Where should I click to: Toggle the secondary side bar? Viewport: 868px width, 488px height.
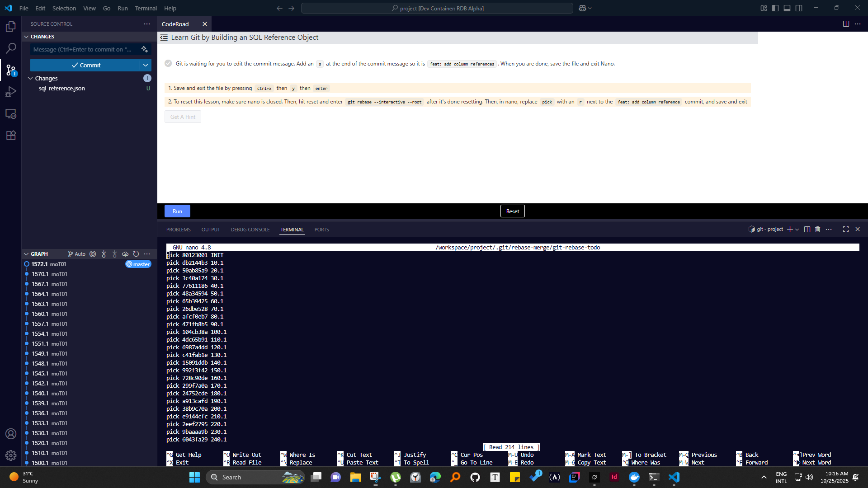coord(799,8)
